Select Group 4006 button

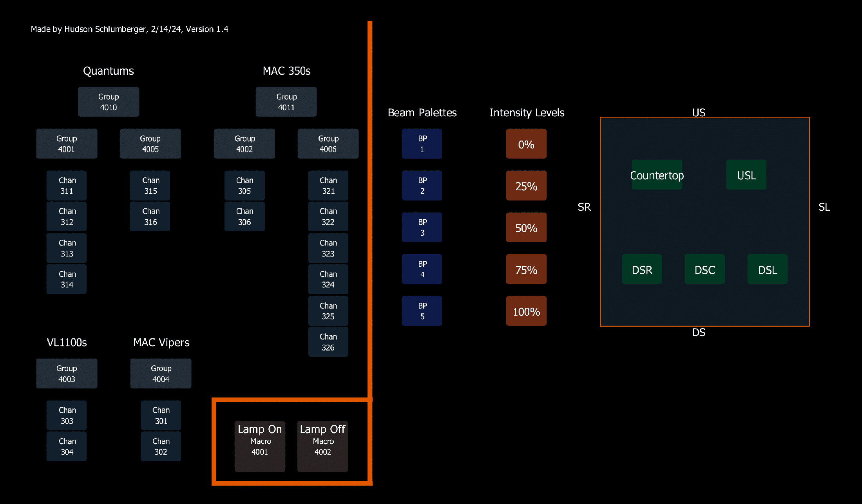click(x=328, y=144)
